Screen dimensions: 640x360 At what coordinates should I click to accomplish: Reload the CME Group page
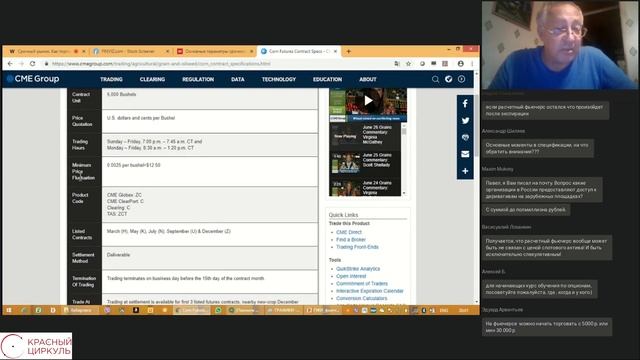(x=33, y=64)
